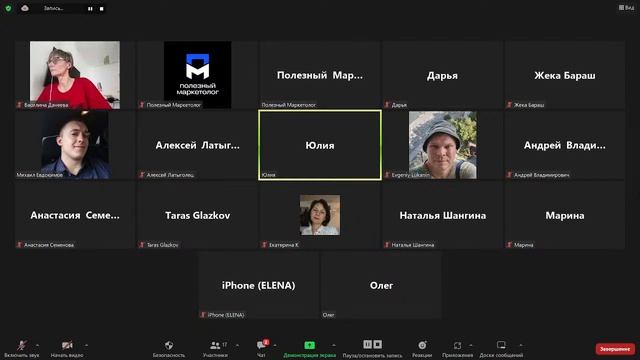
Task: Open the Чат chat panel
Action: pos(261,349)
